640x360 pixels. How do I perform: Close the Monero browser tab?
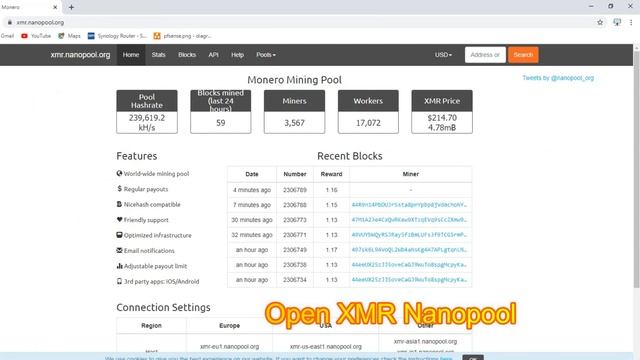55,7
